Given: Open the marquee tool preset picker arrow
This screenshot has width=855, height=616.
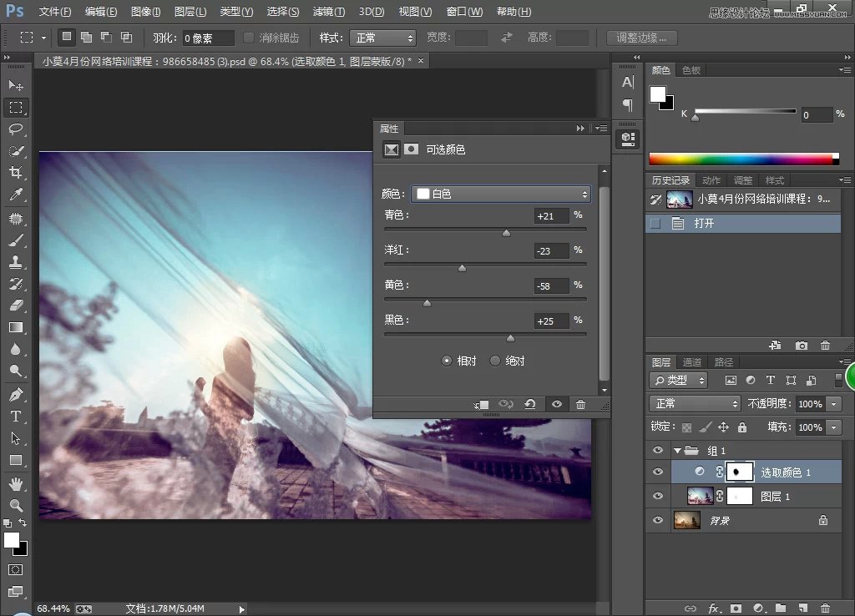Looking at the screenshot, I should tap(43, 38).
